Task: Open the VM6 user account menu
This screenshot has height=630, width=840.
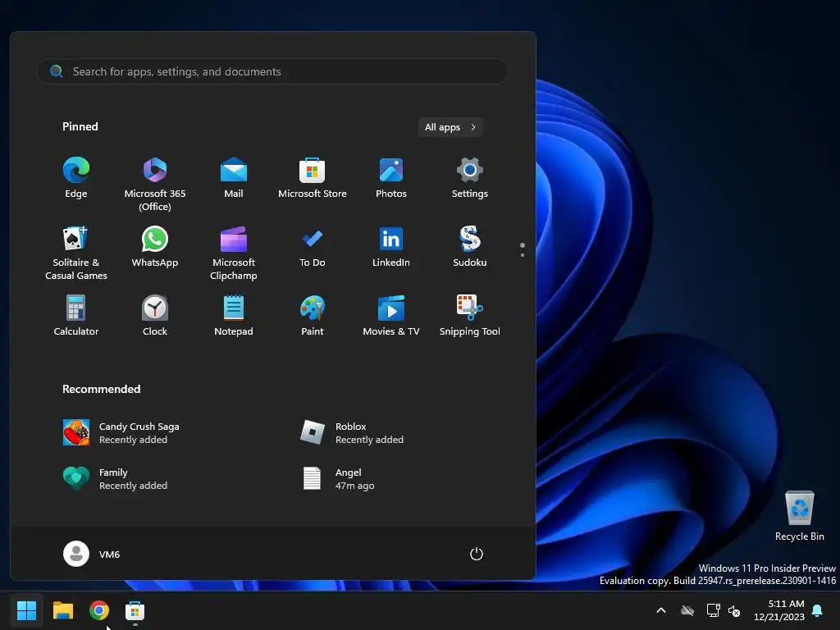Action: 92,554
